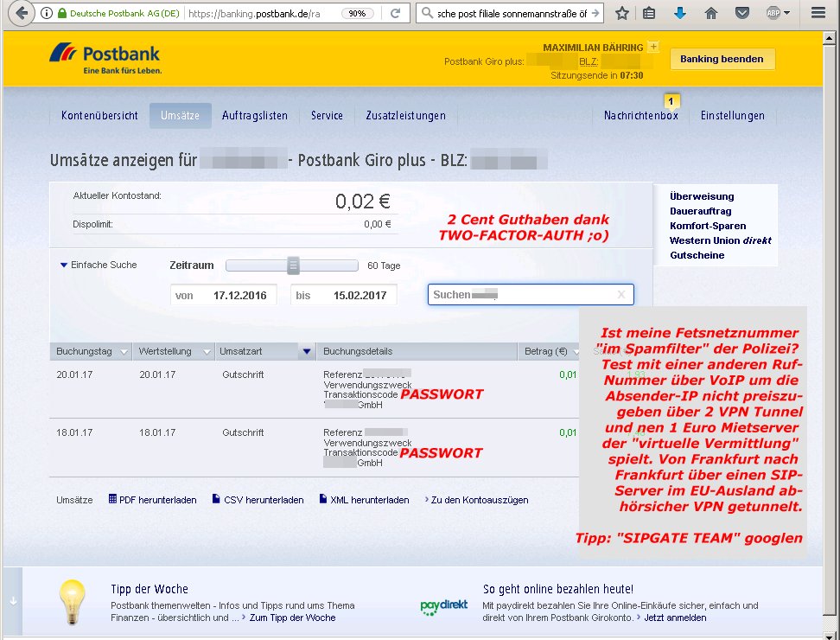The image size is (840, 640).
Task: Click Buchungstag 20.01.17 cell
Action: [x=74, y=374]
